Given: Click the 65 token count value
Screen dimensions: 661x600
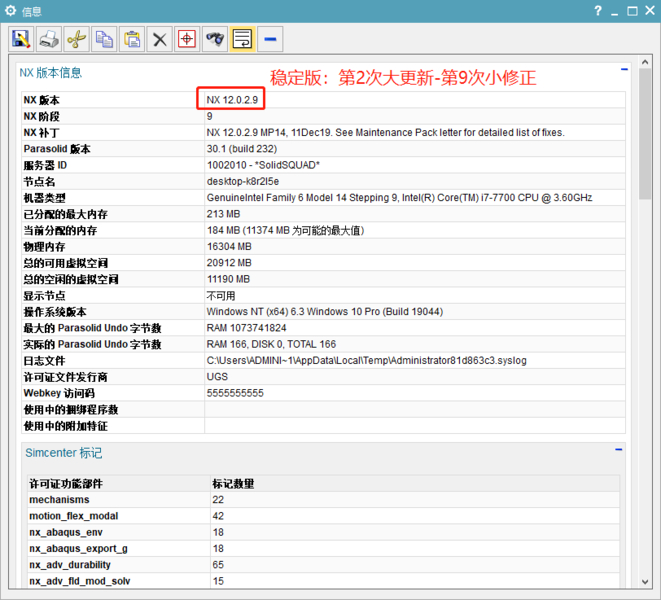Looking at the screenshot, I should (x=218, y=565).
